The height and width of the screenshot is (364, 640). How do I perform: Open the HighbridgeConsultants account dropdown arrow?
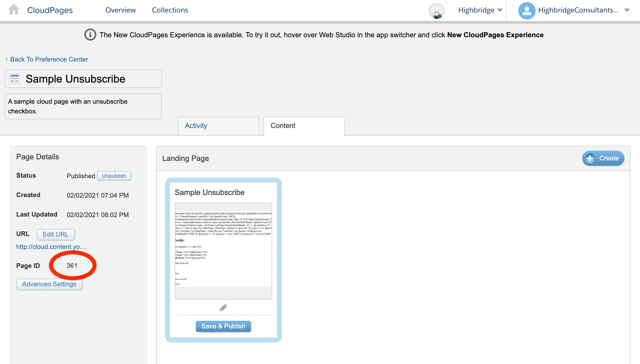[x=627, y=10]
